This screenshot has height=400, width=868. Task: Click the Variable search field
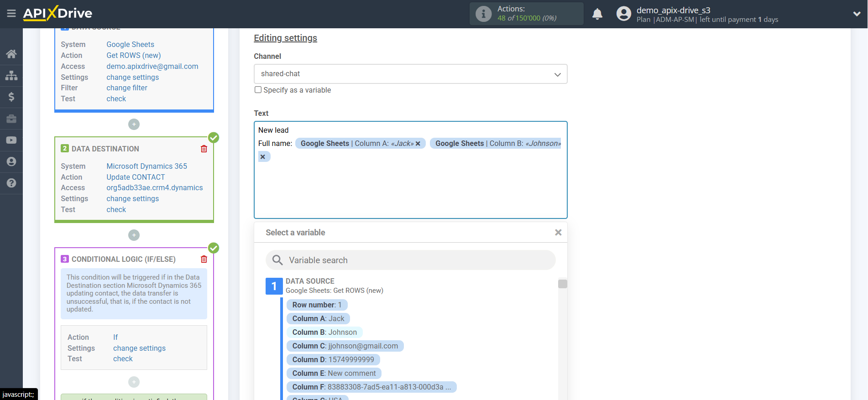(x=410, y=260)
